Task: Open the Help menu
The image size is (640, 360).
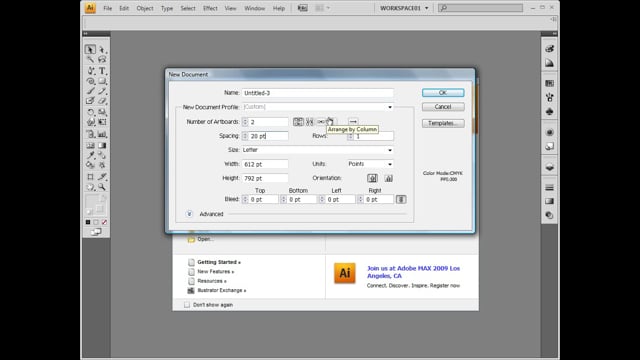Action: pyautogui.click(x=279, y=8)
